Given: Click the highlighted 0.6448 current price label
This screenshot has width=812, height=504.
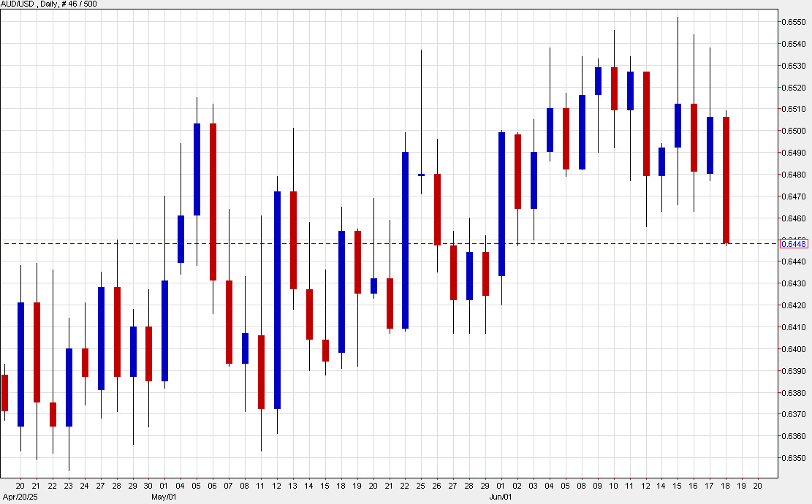Looking at the screenshot, I should [x=792, y=243].
